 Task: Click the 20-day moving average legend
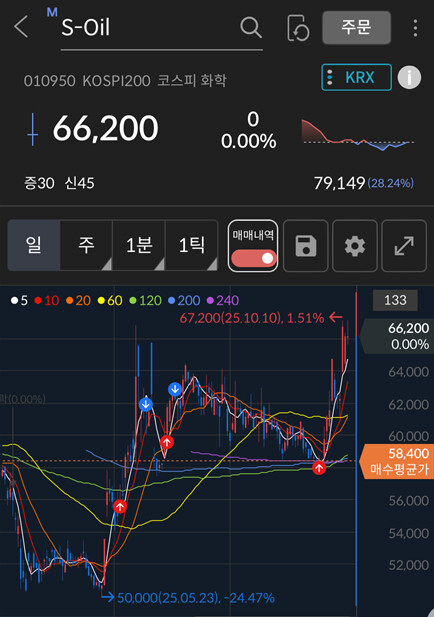point(78,301)
